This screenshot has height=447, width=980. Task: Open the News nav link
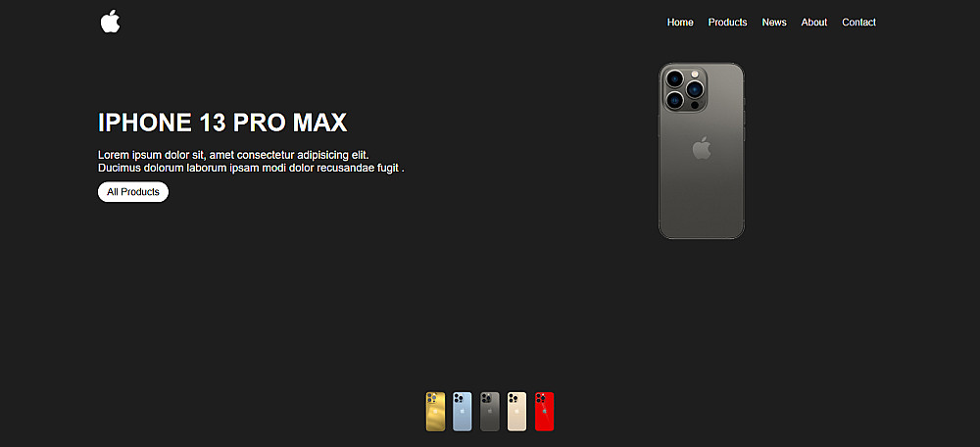pyautogui.click(x=774, y=23)
